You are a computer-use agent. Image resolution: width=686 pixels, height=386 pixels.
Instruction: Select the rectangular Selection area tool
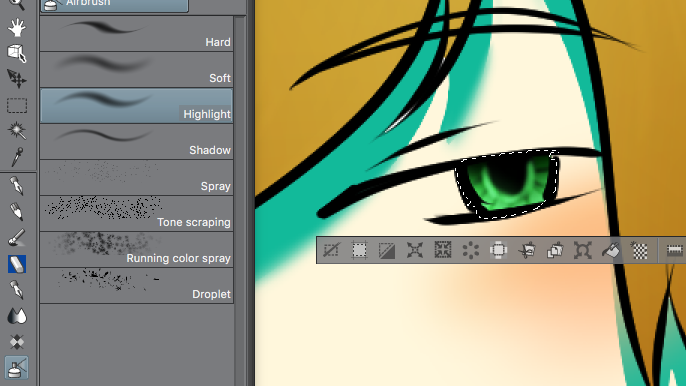point(17,105)
